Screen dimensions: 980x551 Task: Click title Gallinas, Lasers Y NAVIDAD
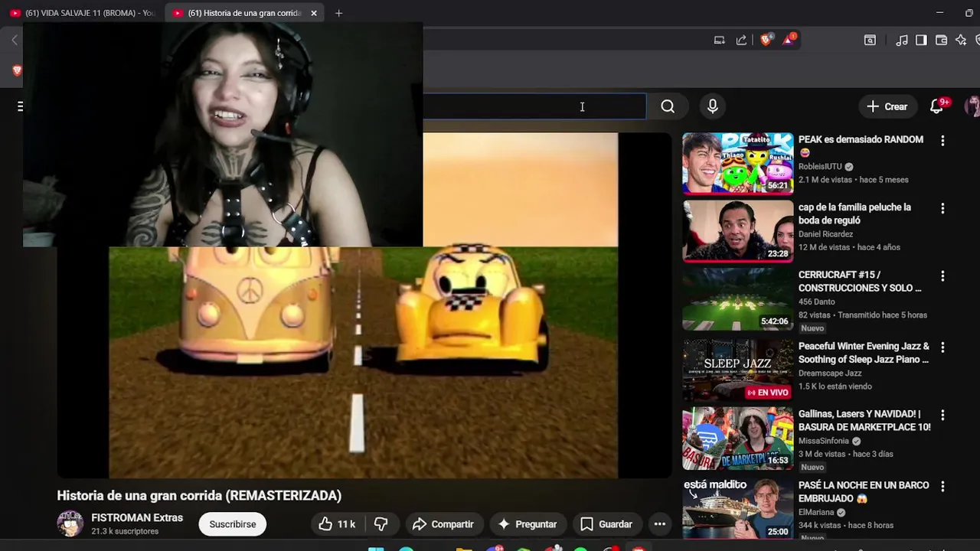pyautogui.click(x=864, y=420)
